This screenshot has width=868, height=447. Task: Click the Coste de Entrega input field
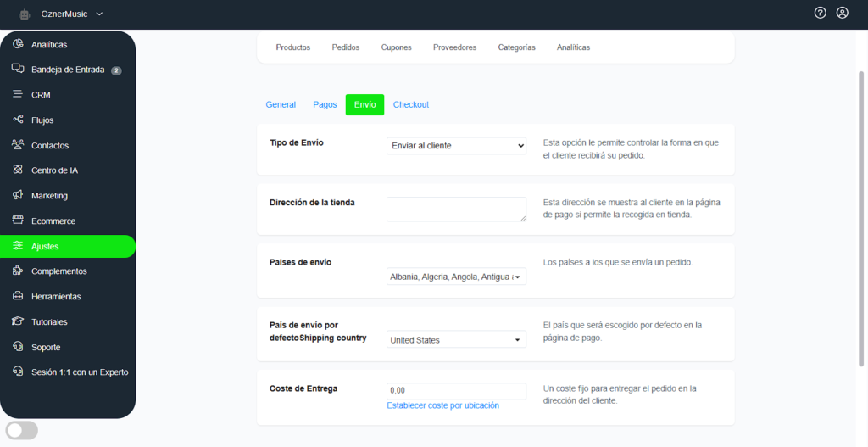[x=456, y=390]
